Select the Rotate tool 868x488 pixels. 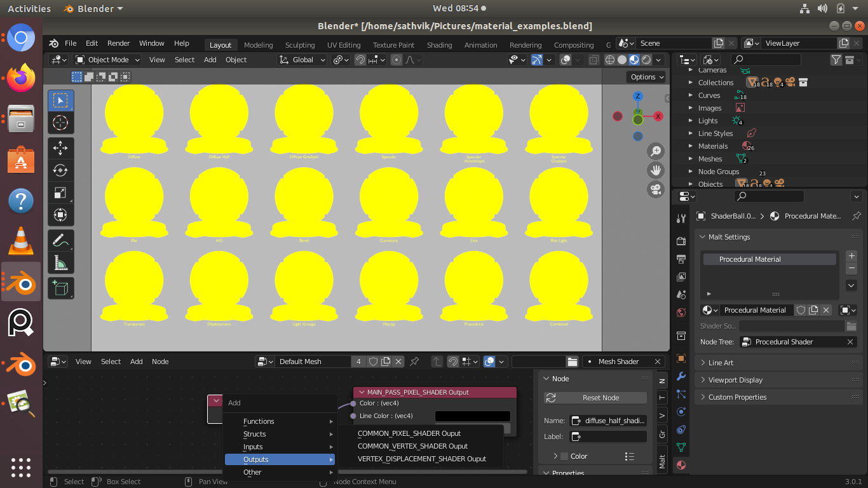[x=61, y=170]
